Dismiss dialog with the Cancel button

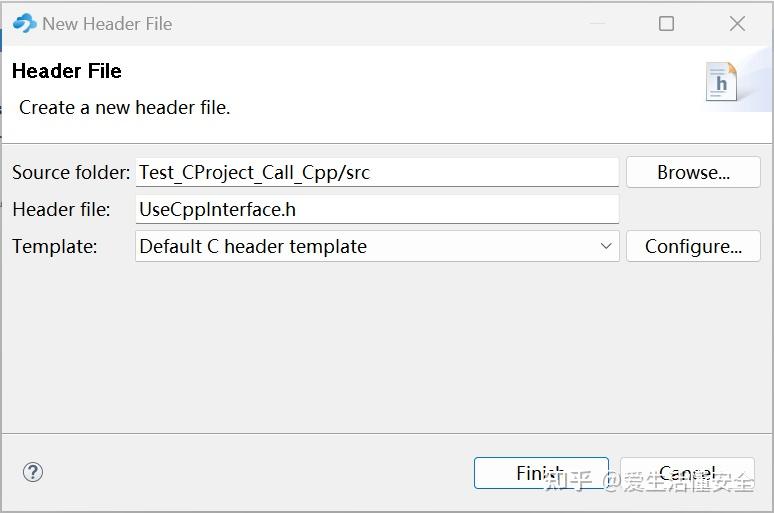(x=687, y=473)
